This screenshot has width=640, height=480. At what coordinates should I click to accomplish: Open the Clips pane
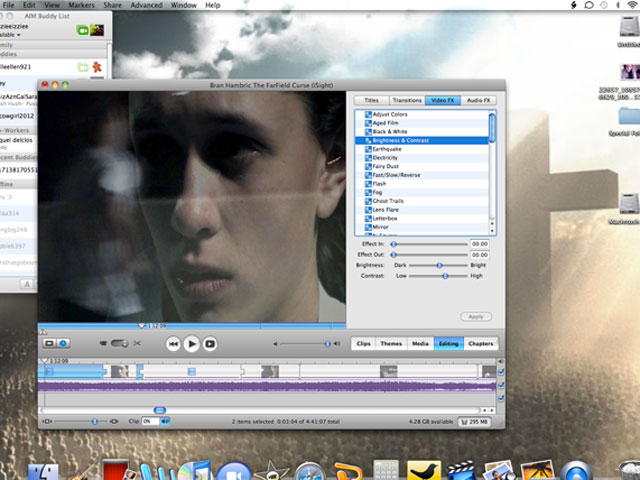pyautogui.click(x=363, y=344)
